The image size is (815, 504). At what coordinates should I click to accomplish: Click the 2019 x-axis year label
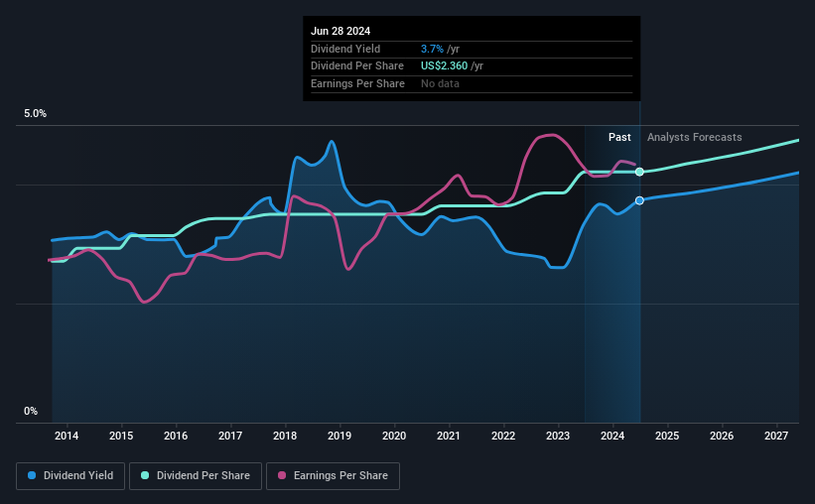click(340, 436)
